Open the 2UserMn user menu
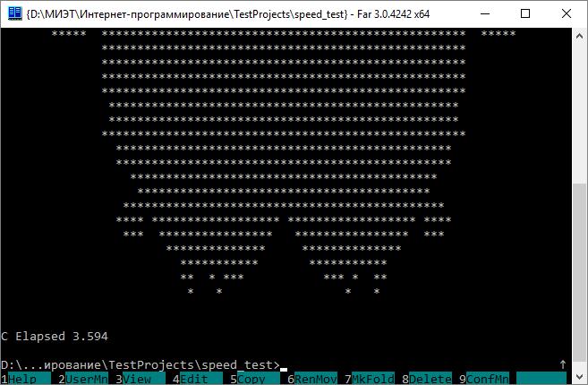 point(83,379)
